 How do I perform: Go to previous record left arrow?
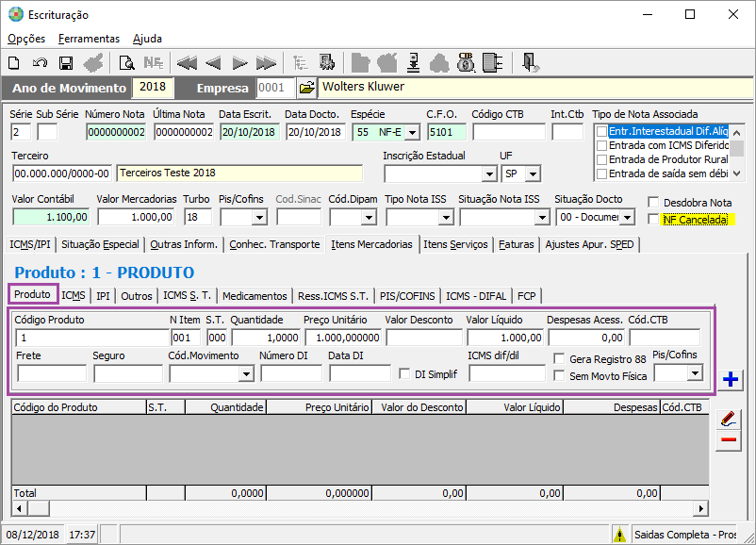tap(213, 62)
